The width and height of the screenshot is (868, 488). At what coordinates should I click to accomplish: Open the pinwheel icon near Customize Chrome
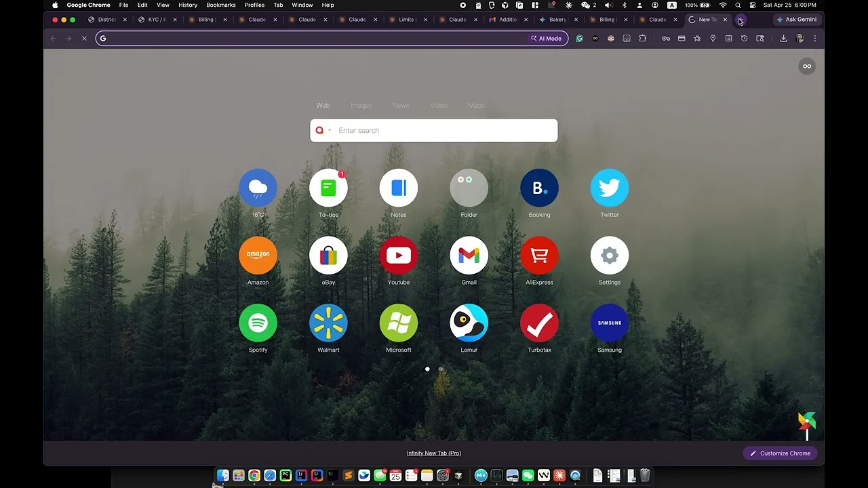[x=806, y=425]
